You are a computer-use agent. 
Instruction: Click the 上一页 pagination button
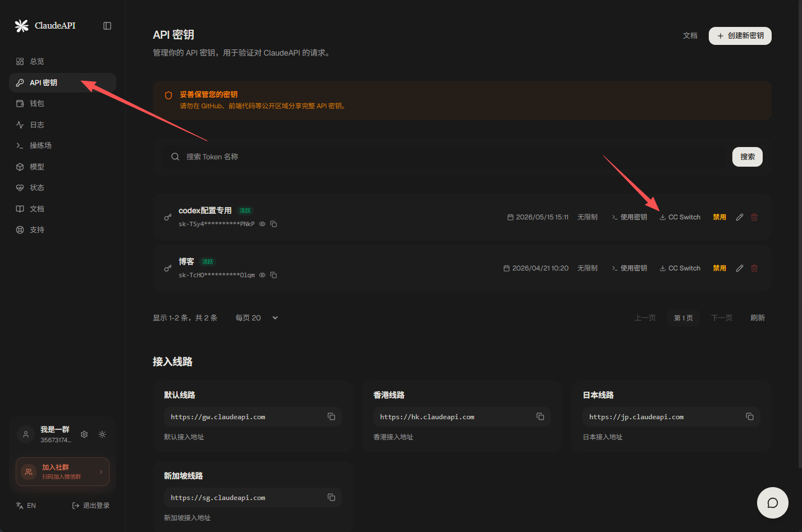point(645,318)
